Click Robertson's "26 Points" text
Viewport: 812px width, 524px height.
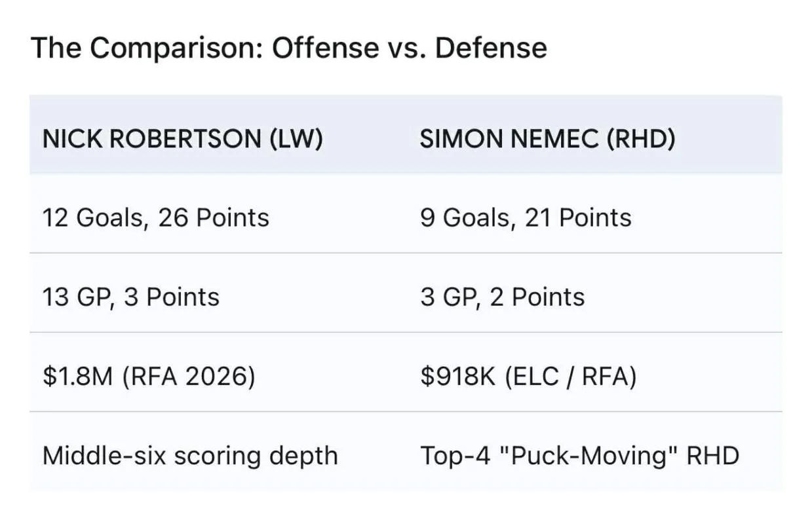coord(214,217)
